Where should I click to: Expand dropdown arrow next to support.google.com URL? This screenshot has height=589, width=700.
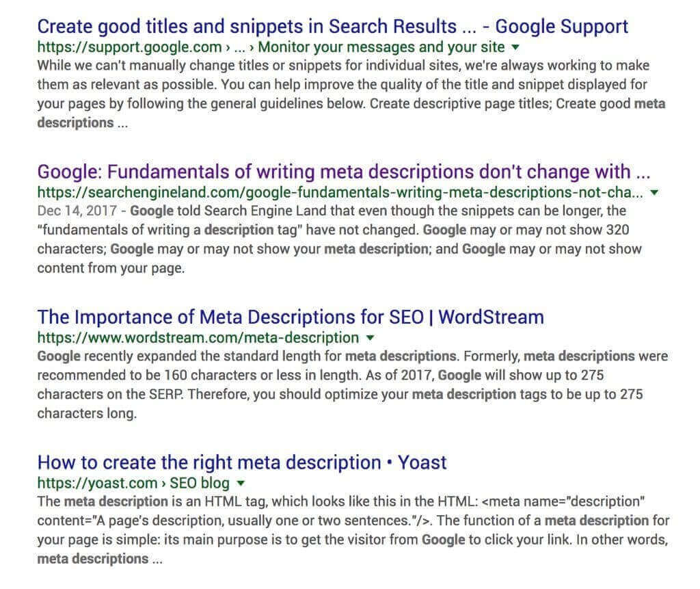click(515, 47)
